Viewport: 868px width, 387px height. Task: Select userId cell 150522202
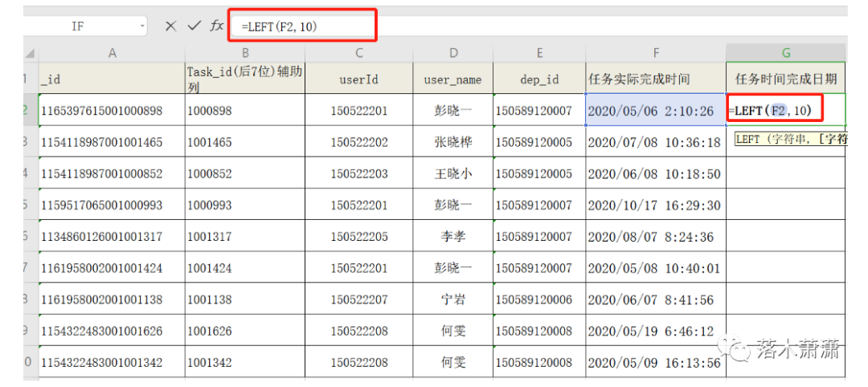[x=358, y=141]
